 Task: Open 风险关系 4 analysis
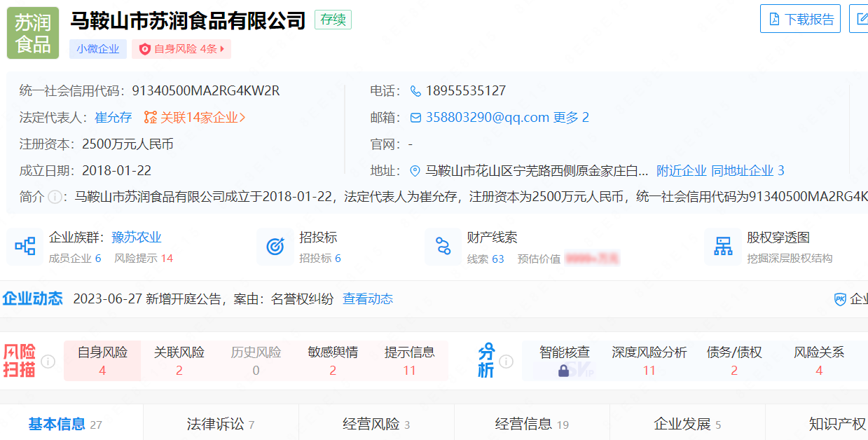tap(819, 361)
